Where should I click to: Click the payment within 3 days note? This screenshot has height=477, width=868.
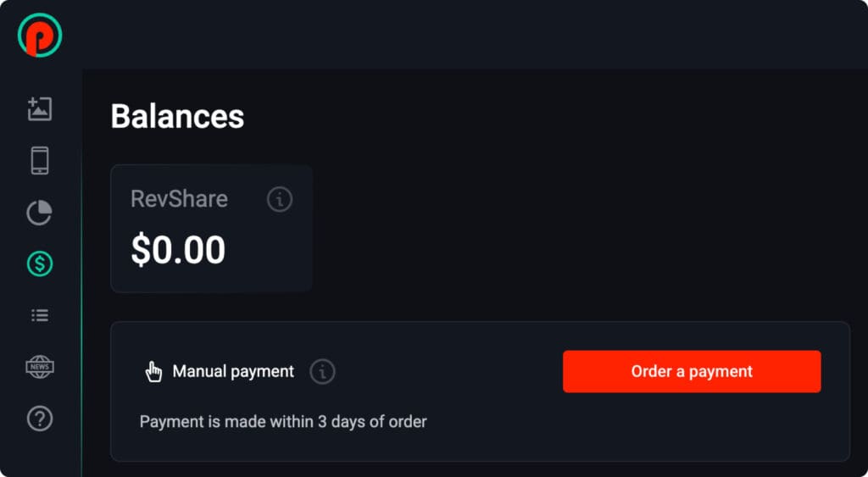tap(283, 421)
